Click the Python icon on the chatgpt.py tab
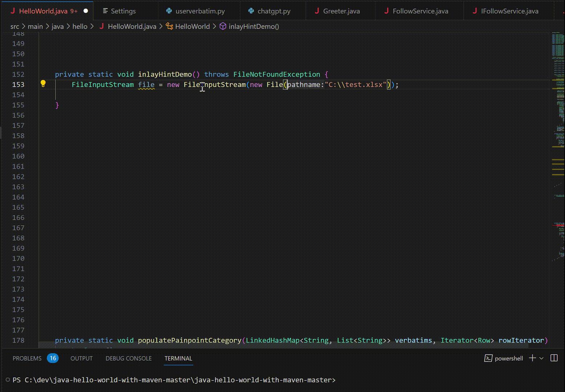The width and height of the screenshot is (565, 392). pyautogui.click(x=251, y=11)
